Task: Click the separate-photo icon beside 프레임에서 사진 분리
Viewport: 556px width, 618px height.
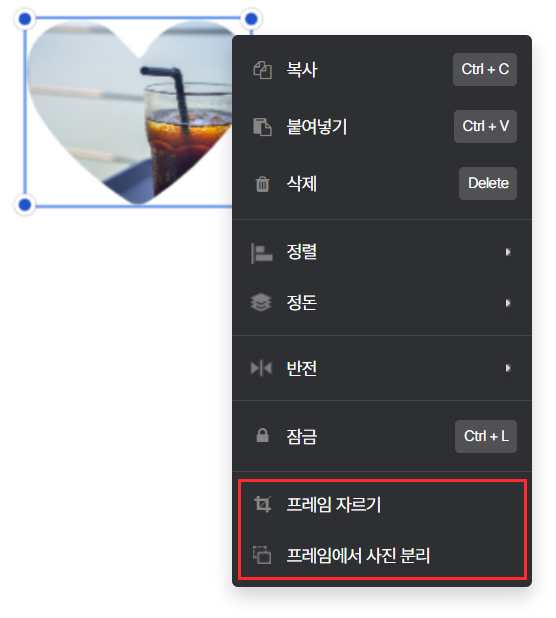Action: [262, 555]
